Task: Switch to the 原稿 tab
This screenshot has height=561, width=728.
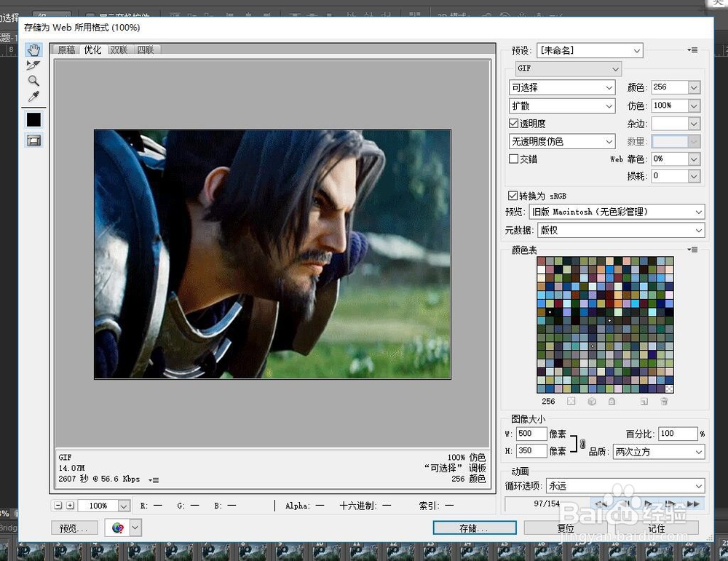Action: click(x=66, y=49)
